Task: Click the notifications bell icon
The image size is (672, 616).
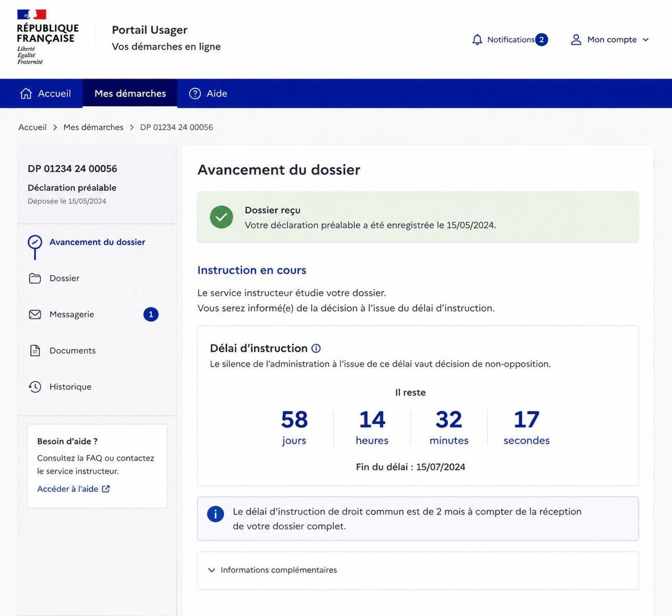Action: (x=477, y=39)
